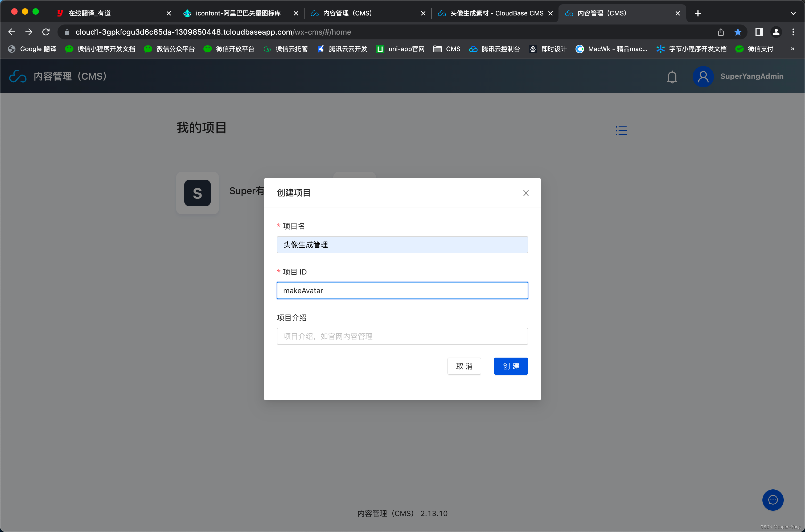The width and height of the screenshot is (805, 532).
Task: Open the chat support bubble icon
Action: tap(773, 500)
